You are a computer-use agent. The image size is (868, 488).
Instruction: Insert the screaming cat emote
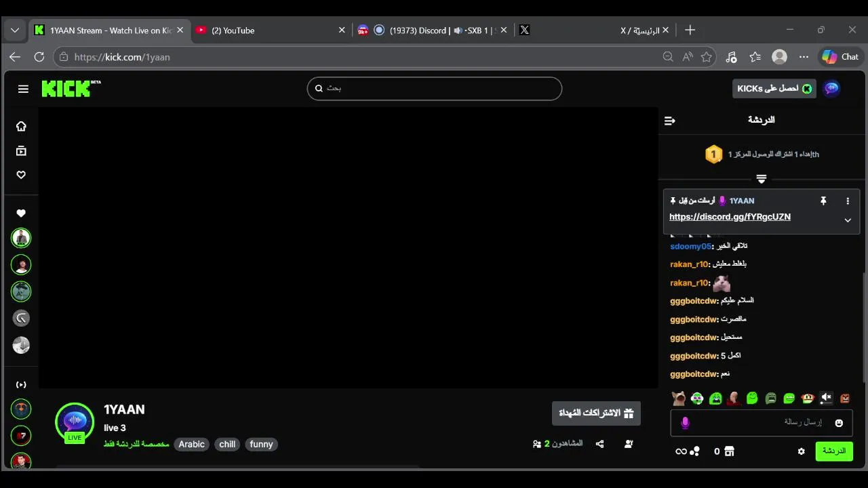[679, 398]
